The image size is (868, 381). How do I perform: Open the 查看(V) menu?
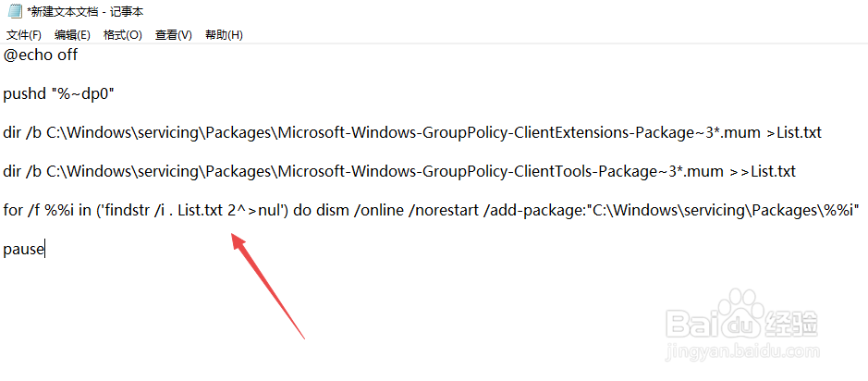(173, 35)
